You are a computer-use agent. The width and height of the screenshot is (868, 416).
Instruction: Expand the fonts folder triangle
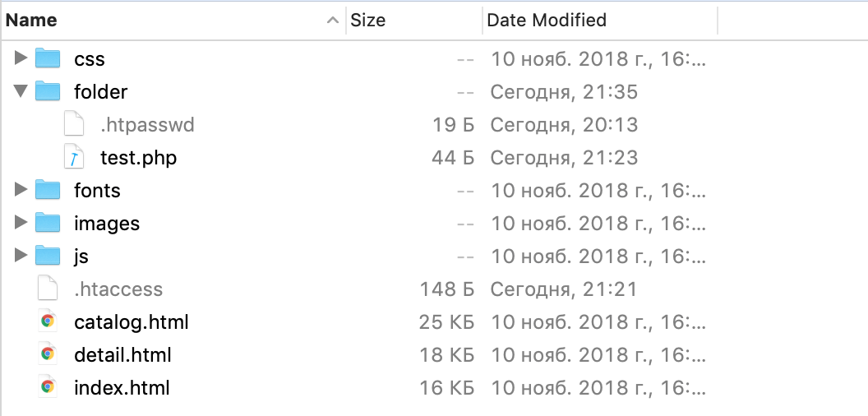[x=21, y=189]
